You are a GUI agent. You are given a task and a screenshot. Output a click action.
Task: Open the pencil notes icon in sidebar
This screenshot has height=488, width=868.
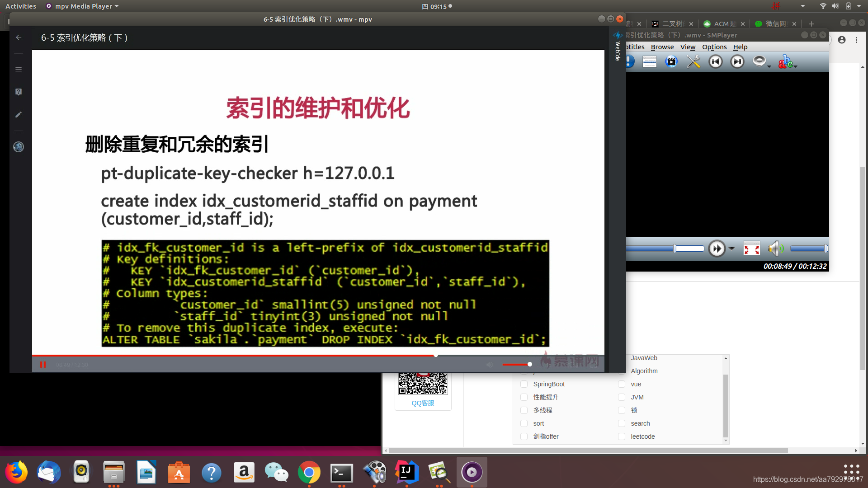pyautogui.click(x=19, y=115)
